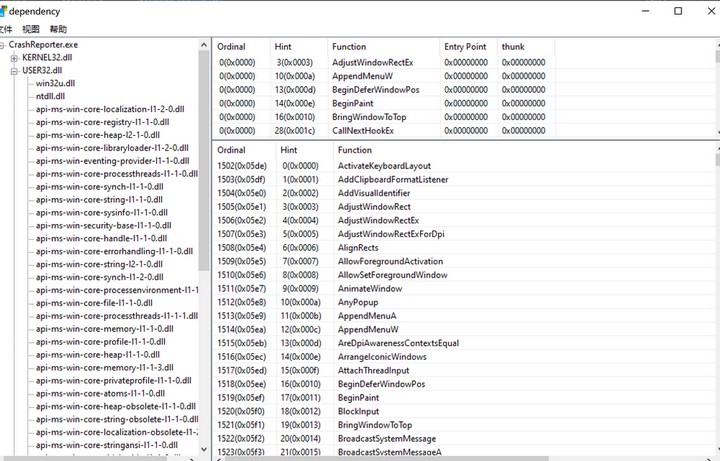The width and height of the screenshot is (720, 461).
Task: Open the 视图 menu
Action: pyautogui.click(x=31, y=30)
